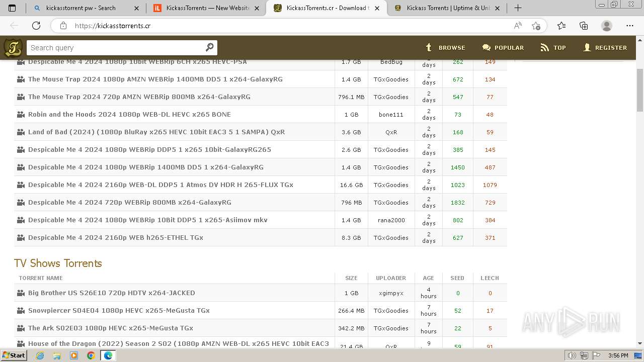Open Internet Explorer from the taskbar

[x=40, y=355]
